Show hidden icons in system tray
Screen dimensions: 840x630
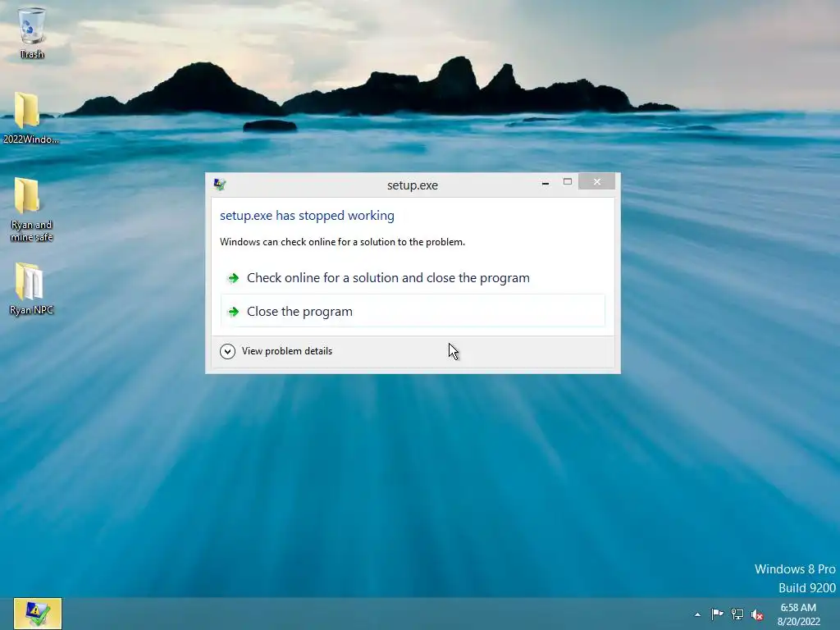click(x=697, y=614)
